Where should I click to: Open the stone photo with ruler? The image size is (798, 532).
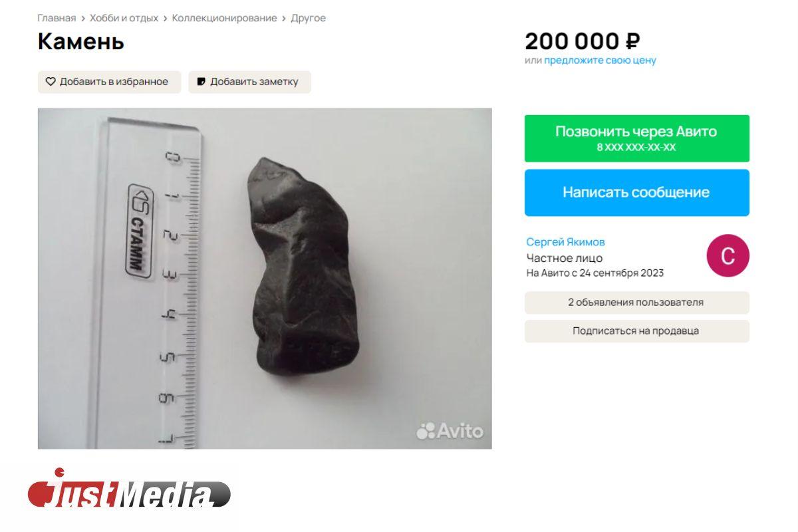pyautogui.click(x=265, y=278)
